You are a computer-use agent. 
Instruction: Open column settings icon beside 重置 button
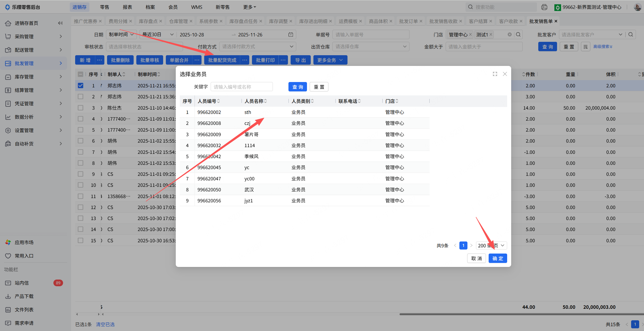click(x=586, y=47)
